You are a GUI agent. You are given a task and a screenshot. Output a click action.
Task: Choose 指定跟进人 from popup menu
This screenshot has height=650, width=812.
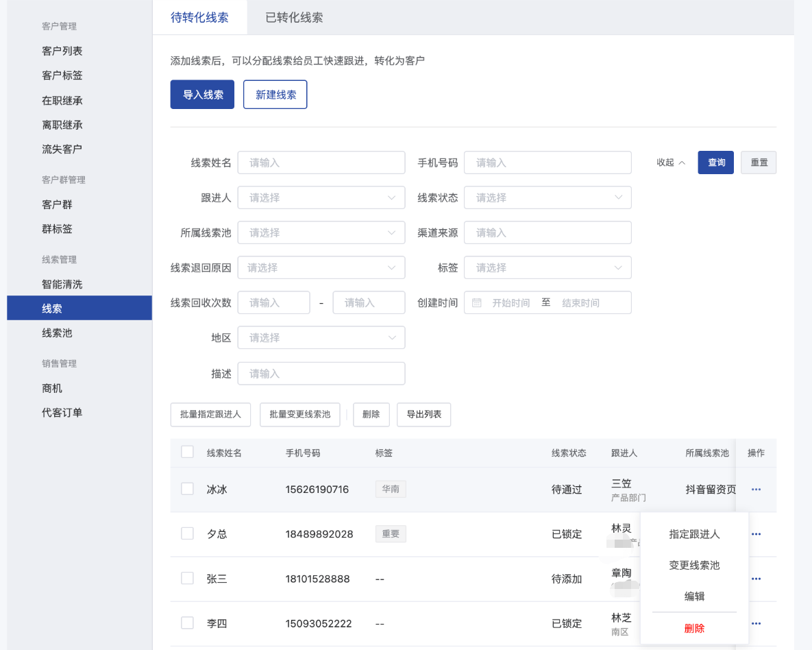pyautogui.click(x=694, y=534)
